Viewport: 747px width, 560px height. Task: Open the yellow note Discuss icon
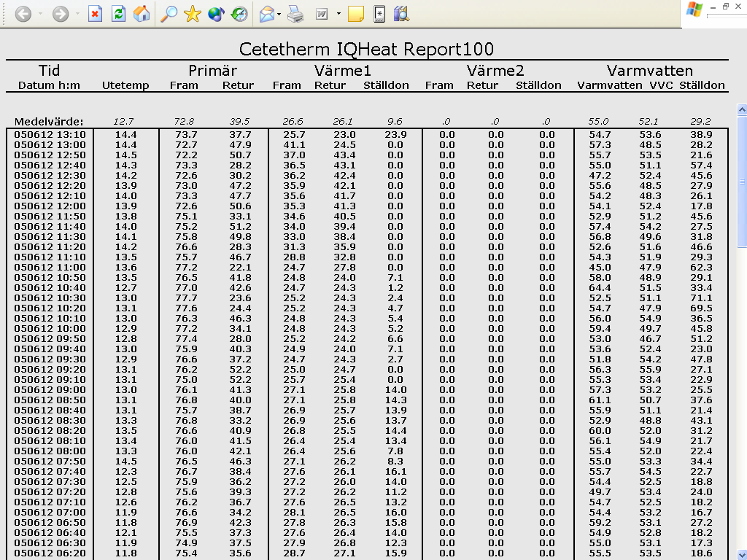tap(355, 14)
